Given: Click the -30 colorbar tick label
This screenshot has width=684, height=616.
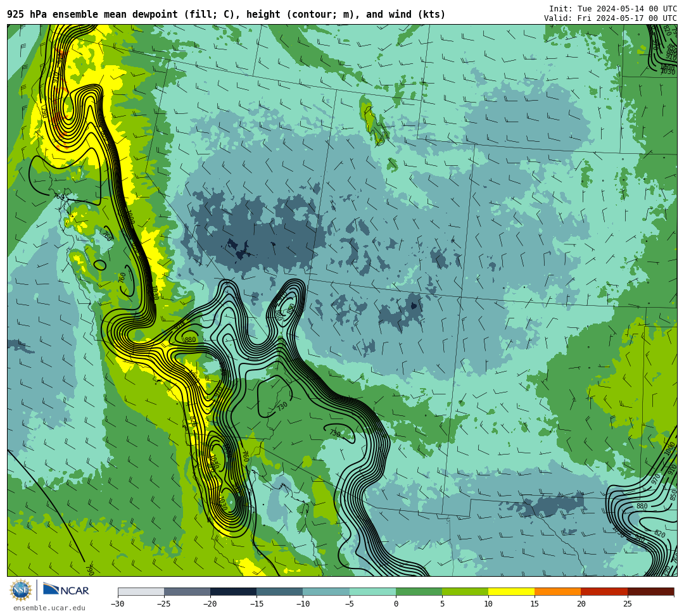Looking at the screenshot, I should coord(118,604).
